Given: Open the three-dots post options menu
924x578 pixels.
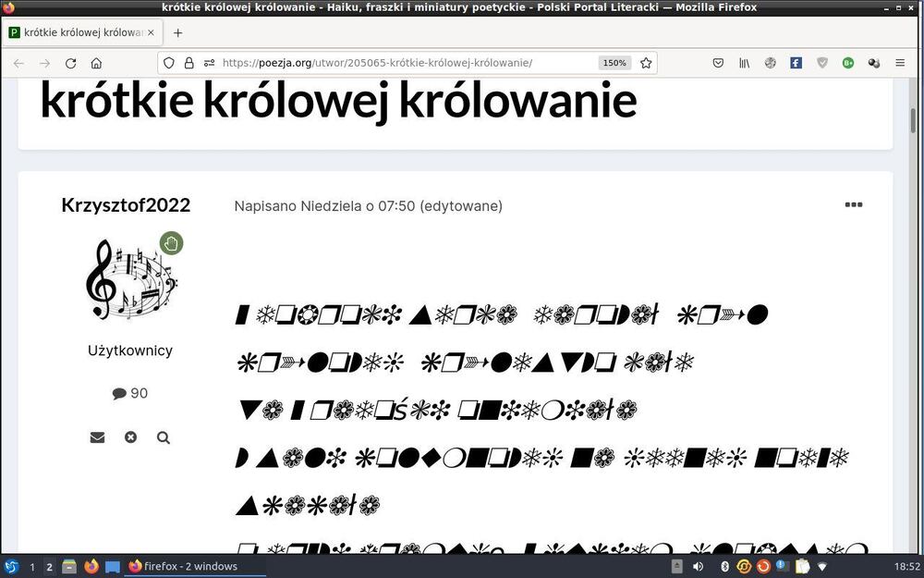Looking at the screenshot, I should click(x=853, y=205).
